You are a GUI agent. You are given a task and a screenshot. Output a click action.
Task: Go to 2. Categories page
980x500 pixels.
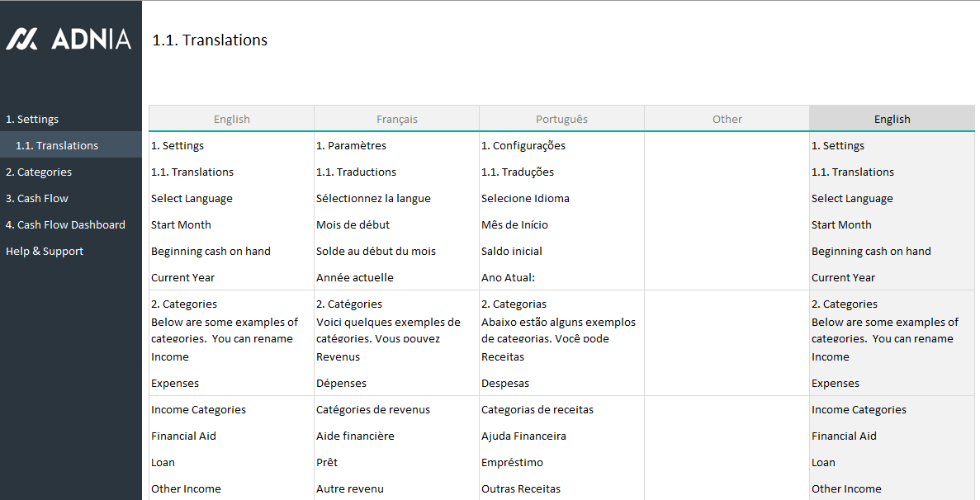tap(39, 172)
